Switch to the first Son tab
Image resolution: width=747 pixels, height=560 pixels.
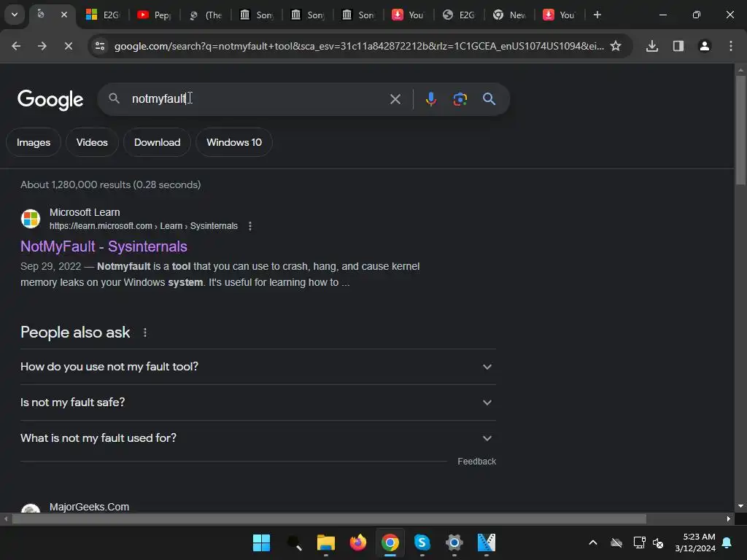pos(257,15)
